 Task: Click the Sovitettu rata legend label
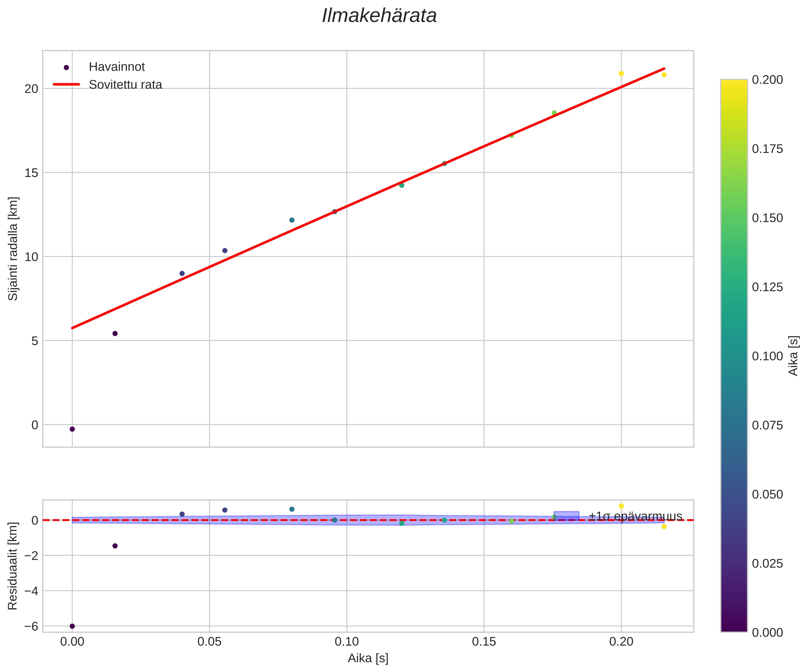click(x=125, y=85)
